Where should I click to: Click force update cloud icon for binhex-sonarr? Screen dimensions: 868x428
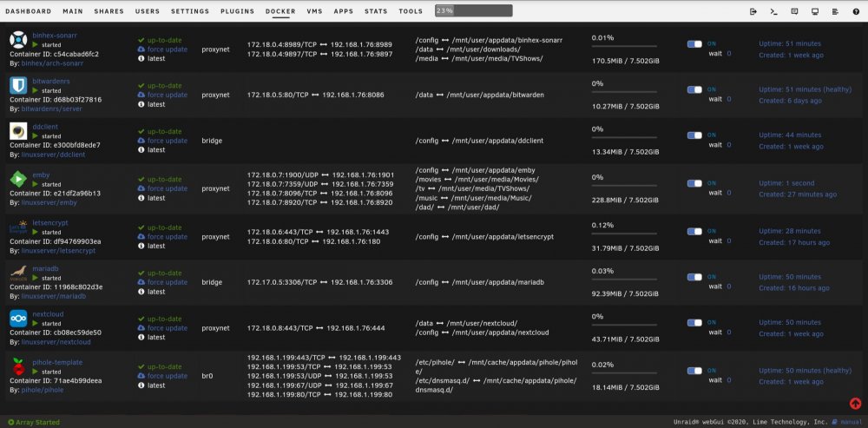tap(141, 49)
